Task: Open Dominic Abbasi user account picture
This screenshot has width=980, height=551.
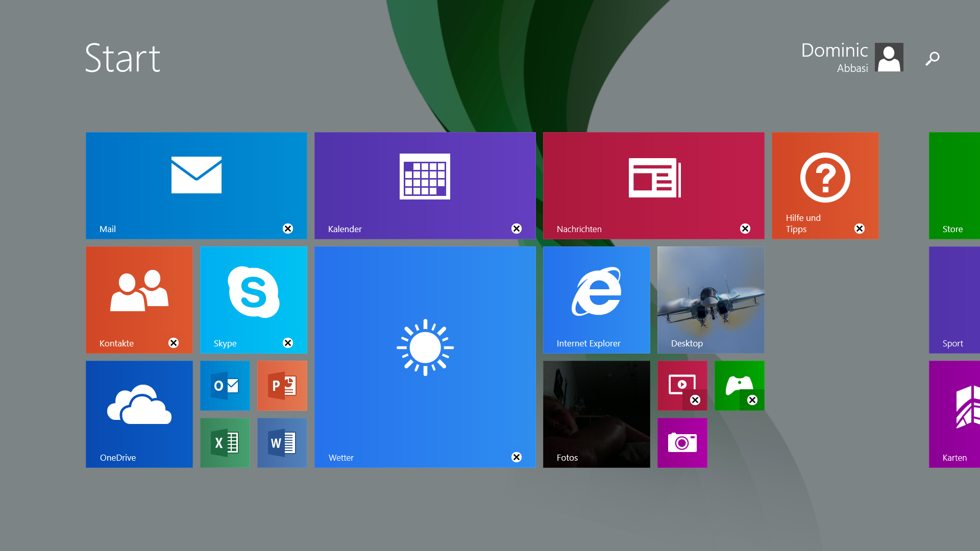Action: tap(889, 57)
